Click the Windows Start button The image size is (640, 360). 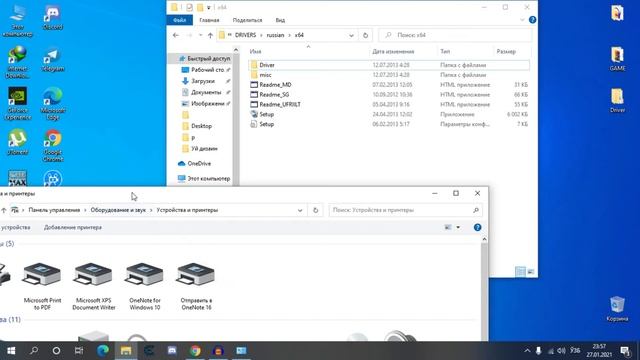tap(11, 351)
